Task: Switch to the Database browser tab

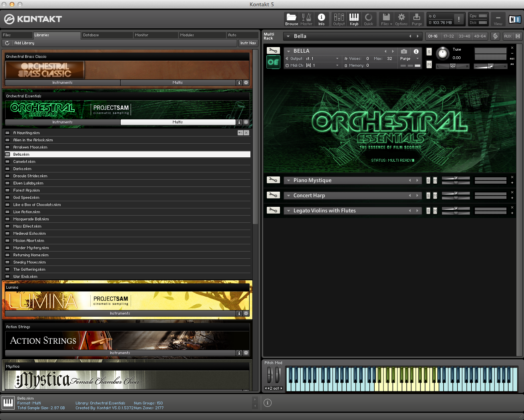Action: coord(107,35)
